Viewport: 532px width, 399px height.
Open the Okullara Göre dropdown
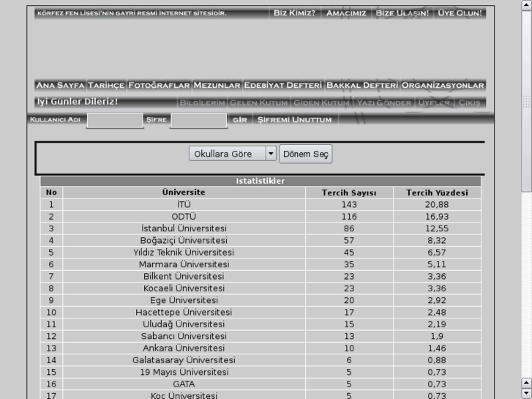coord(233,154)
